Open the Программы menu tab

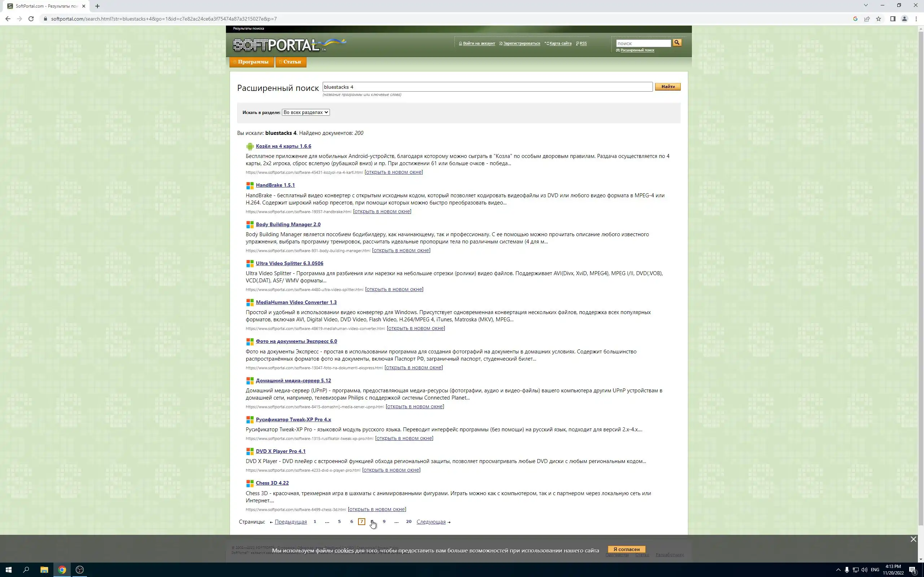click(x=252, y=62)
